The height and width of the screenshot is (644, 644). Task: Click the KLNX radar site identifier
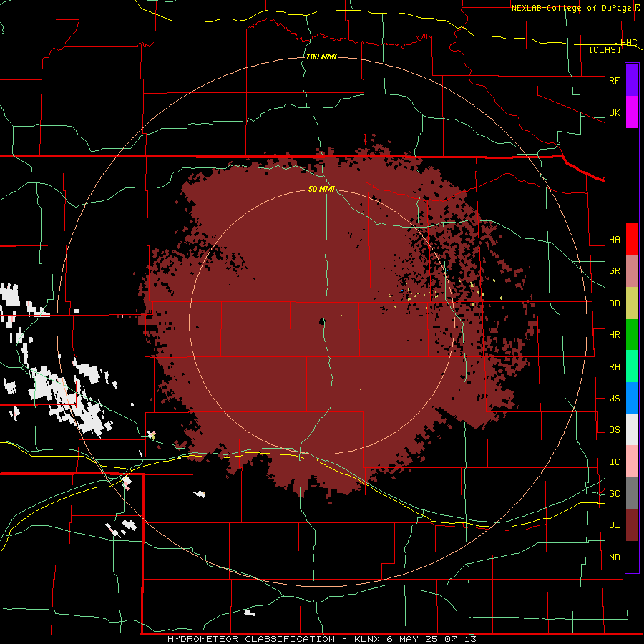tap(367, 639)
